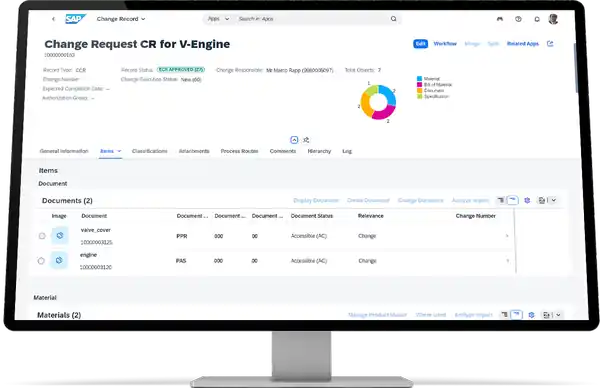Open the Apps search scope dropdown
The height and width of the screenshot is (388, 600).
[218, 19]
